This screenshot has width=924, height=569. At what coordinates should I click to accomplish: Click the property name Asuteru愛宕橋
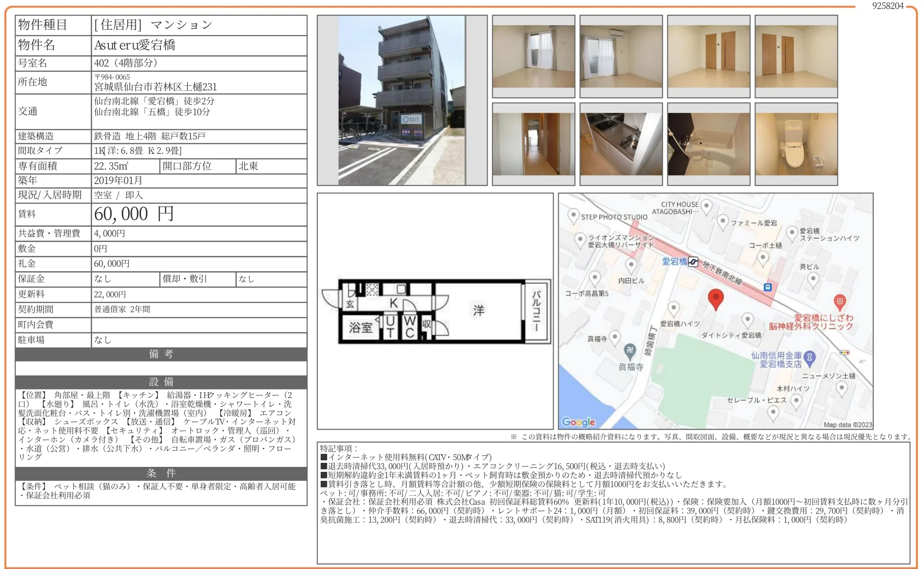[x=135, y=45]
